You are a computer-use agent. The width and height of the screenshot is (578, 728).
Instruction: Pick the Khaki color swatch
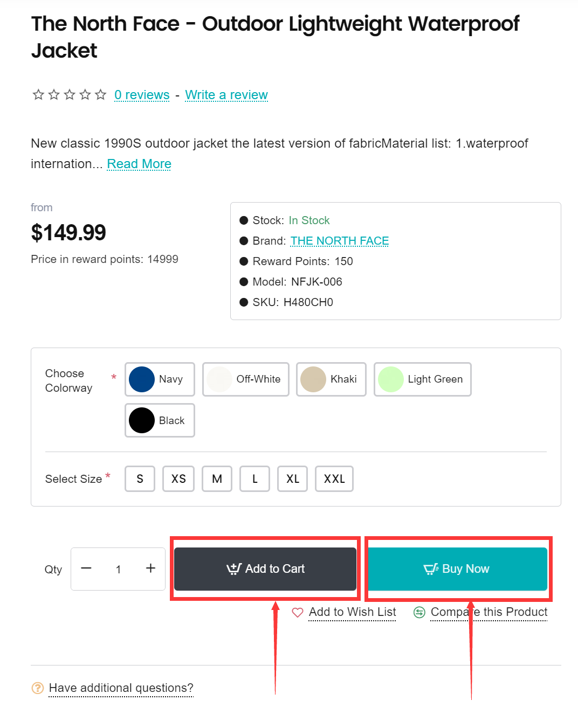pos(331,379)
